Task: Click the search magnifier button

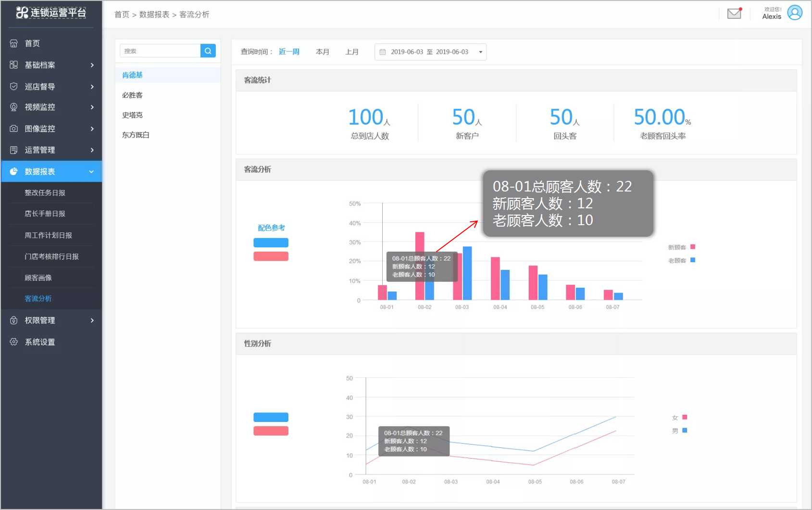Action: pyautogui.click(x=208, y=51)
